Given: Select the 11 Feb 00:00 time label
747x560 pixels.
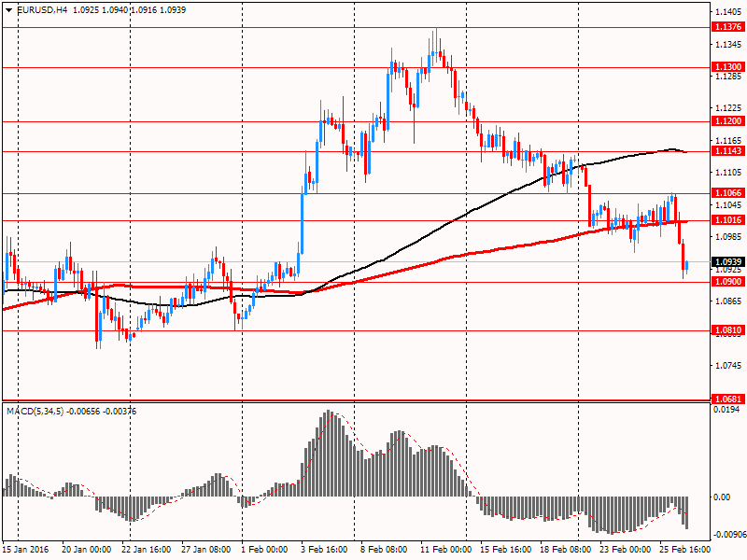Looking at the screenshot, I should click(x=444, y=550).
